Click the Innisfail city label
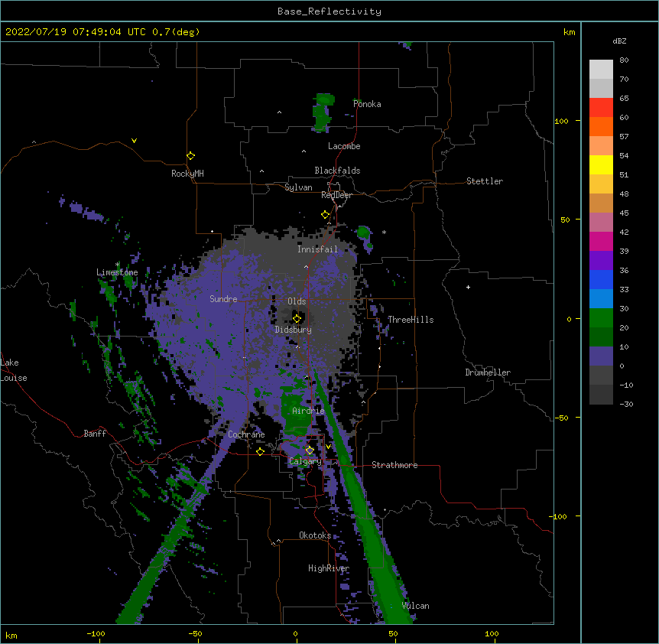The width and height of the screenshot is (659, 644). [317, 249]
